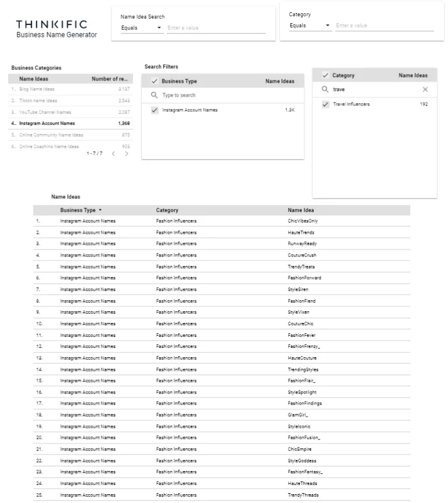The image size is (448, 503).
Task: Click the StyleGoddess name idea
Action: pos(302,461)
